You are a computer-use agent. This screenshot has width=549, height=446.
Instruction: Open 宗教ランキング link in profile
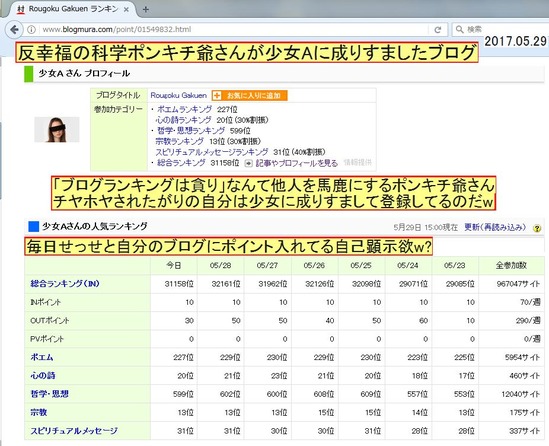[x=180, y=141]
